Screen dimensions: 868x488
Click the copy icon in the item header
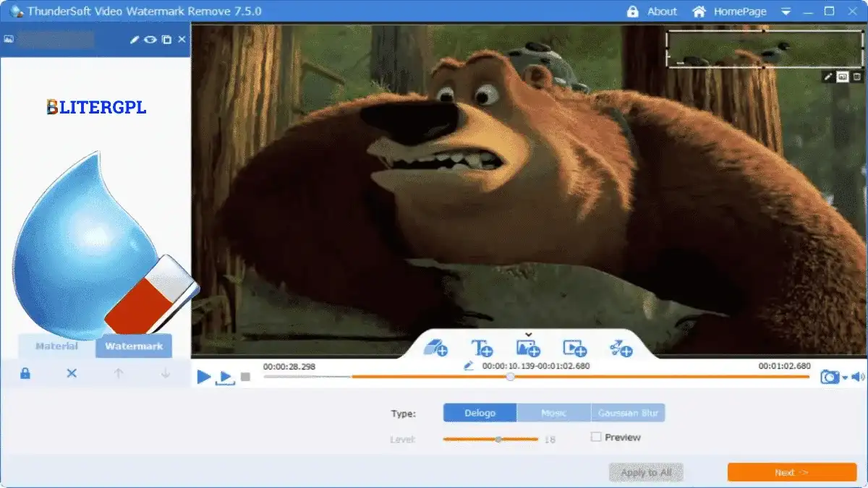point(166,40)
